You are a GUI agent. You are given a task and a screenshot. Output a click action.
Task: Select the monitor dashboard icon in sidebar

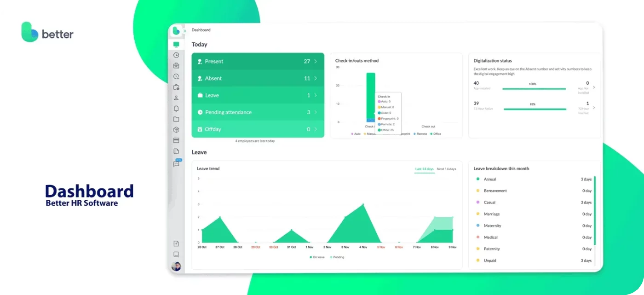(176, 45)
